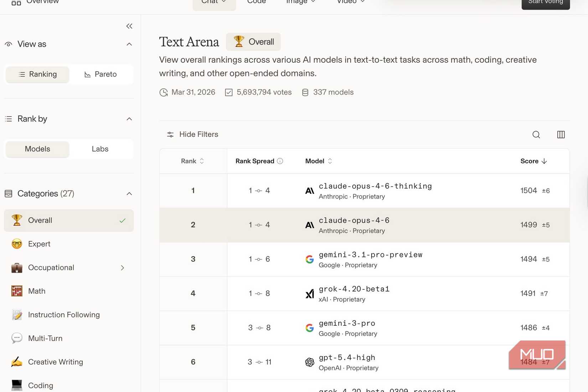Click the Google logo next to gemini-3-pro
The image size is (588, 392).
(309, 328)
